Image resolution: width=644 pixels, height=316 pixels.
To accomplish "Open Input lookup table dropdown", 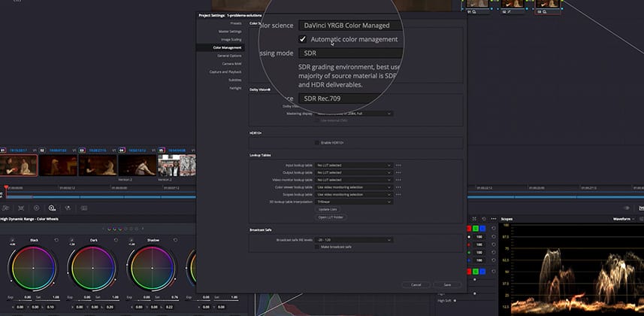I will (354, 166).
